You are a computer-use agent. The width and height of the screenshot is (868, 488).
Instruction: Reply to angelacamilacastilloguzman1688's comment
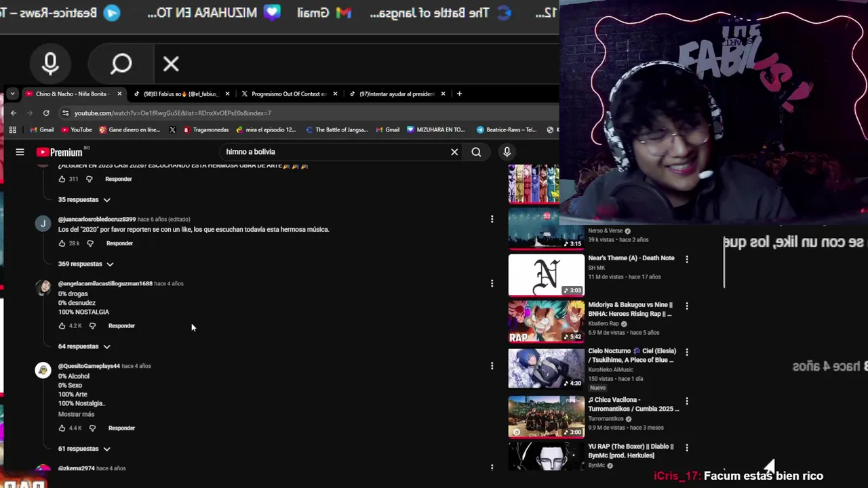[121, 326]
